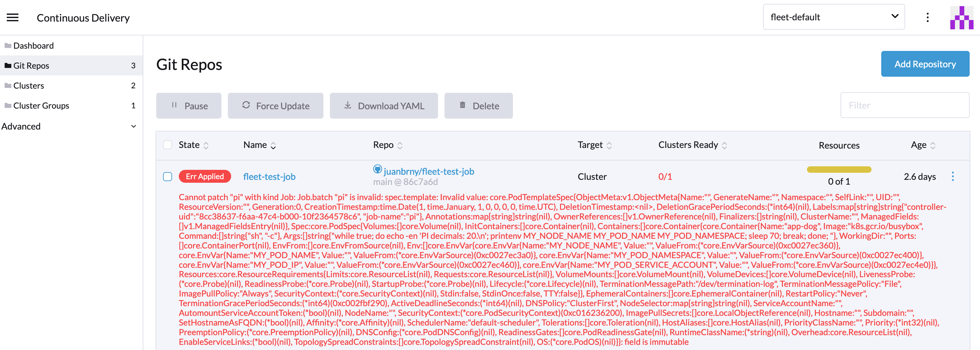The image size is (980, 350).
Task: Click the sort arrows next to State column
Action: [206, 145]
